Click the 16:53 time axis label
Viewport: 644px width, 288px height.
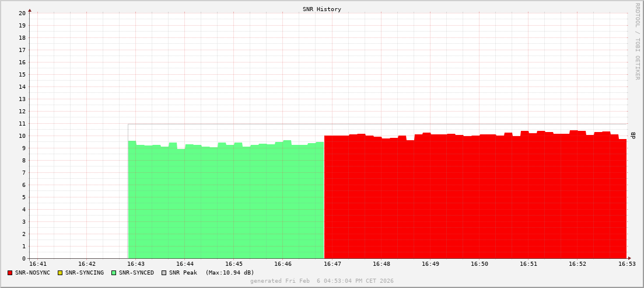click(x=626, y=264)
